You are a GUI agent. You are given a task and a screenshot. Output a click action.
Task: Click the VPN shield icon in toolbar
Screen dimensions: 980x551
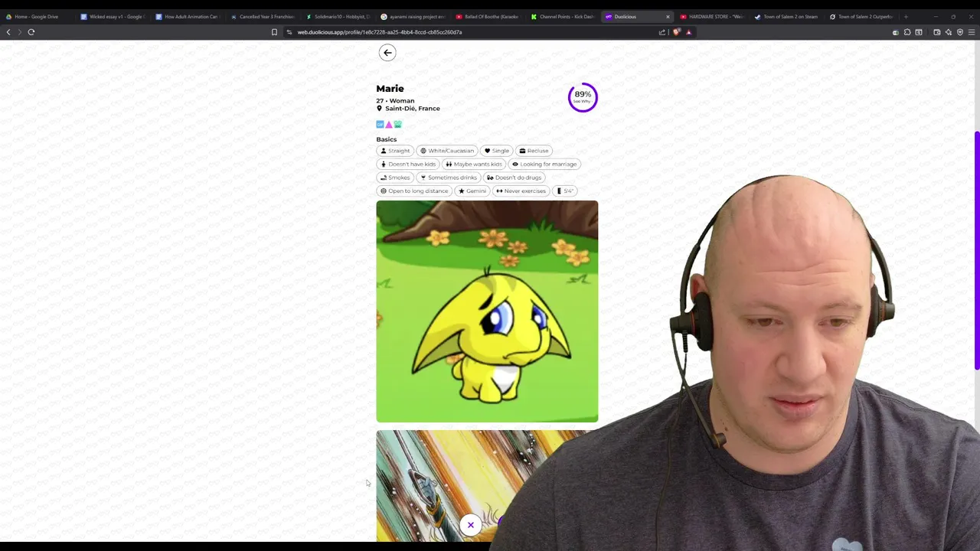pos(960,32)
